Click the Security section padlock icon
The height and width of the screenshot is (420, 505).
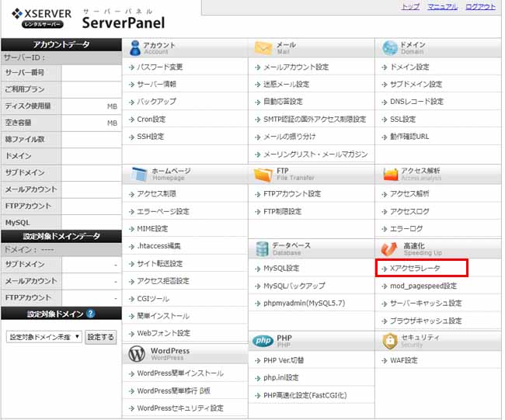(389, 341)
